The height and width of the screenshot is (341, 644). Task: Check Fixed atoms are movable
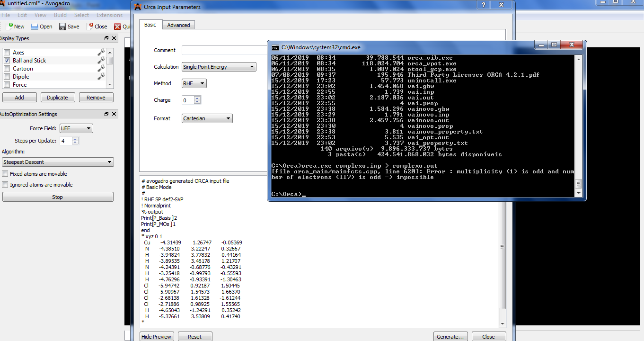pyautogui.click(x=5, y=174)
